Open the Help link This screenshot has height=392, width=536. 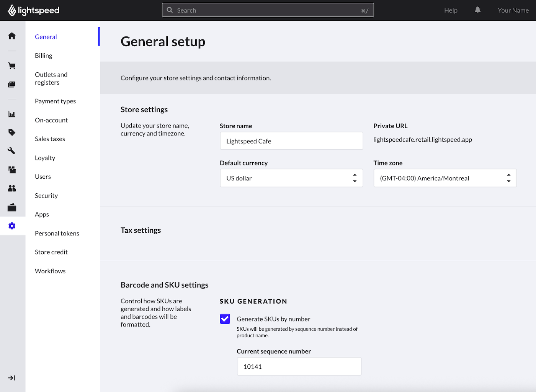click(451, 10)
